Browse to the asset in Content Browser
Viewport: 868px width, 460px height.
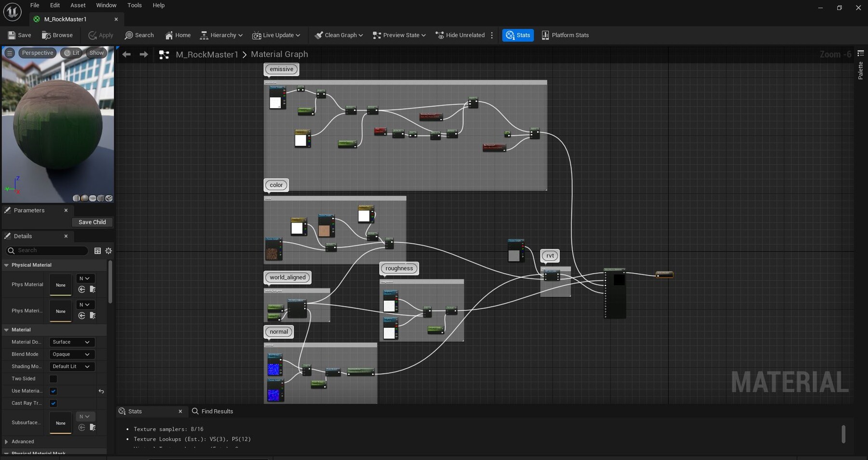click(x=57, y=35)
